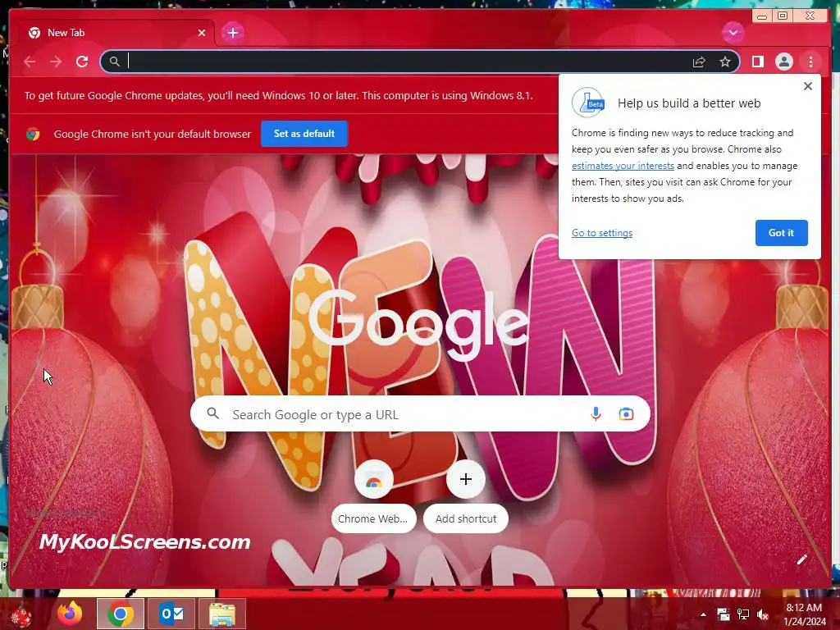Open File Explorer from the taskbar
Screen dimensions: 840x630
tap(222, 614)
